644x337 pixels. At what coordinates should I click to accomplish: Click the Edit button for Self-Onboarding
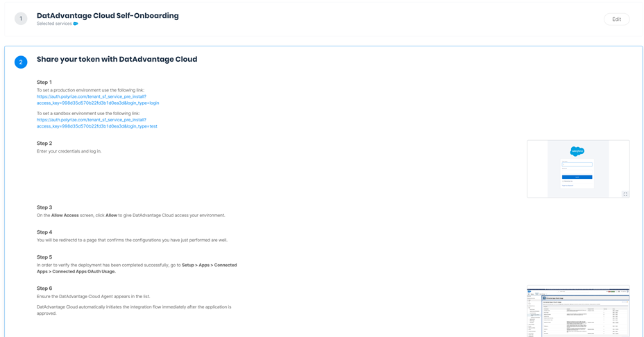click(616, 19)
